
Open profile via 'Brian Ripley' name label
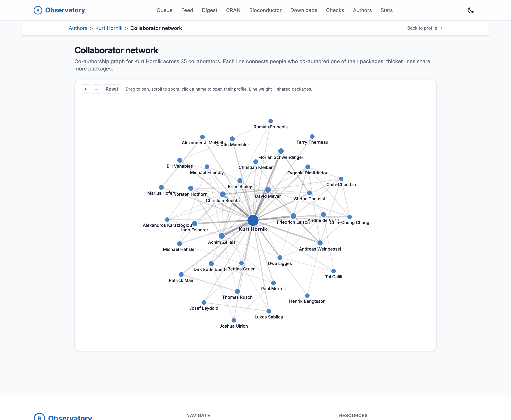(x=240, y=186)
